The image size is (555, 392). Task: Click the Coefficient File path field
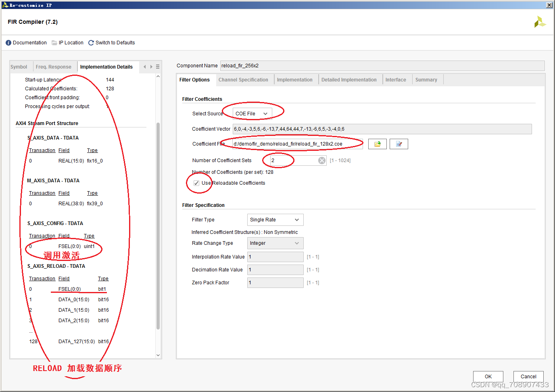pyautogui.click(x=298, y=144)
